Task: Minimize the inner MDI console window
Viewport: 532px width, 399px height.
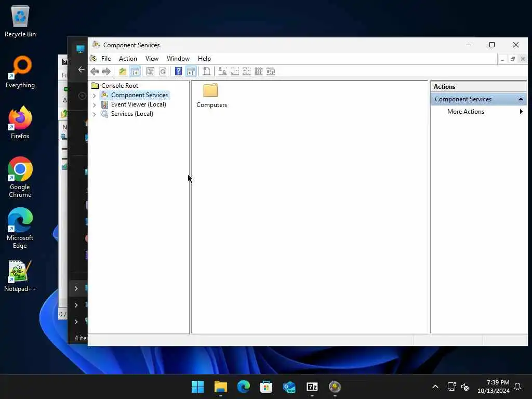Action: 502,59
